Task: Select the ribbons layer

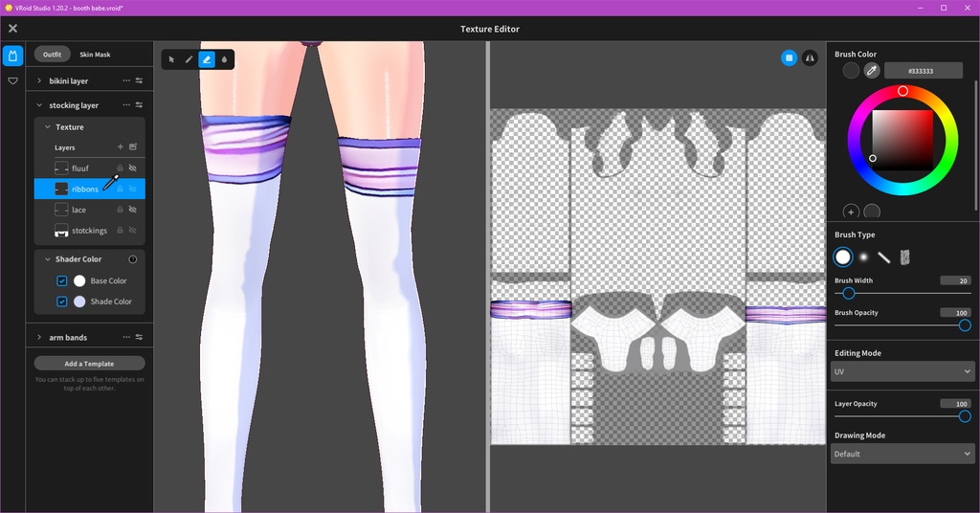Action: point(89,189)
